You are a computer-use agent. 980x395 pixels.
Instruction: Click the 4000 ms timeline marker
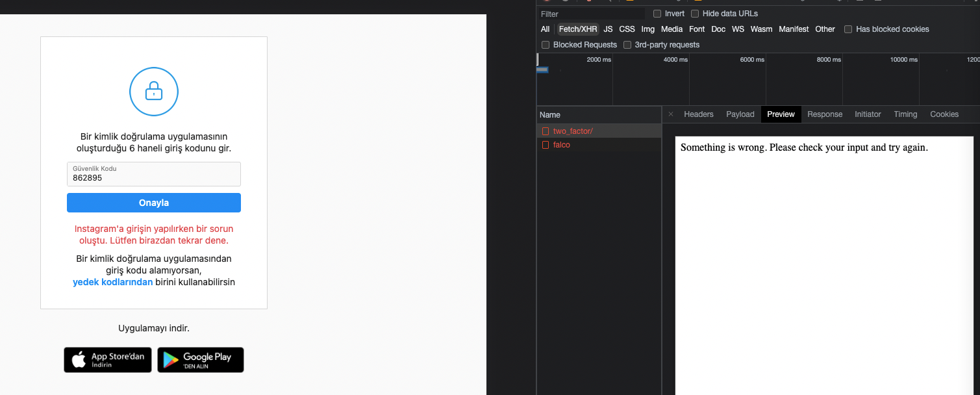[675, 60]
